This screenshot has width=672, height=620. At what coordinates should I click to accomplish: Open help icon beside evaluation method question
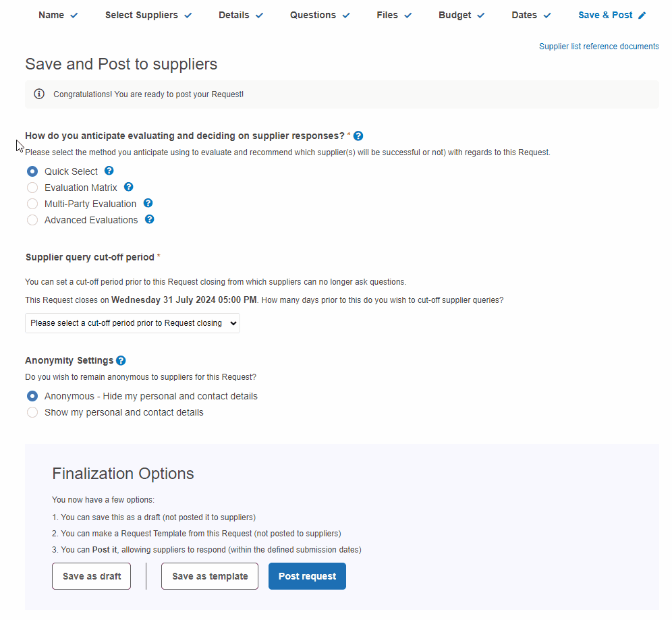point(358,136)
